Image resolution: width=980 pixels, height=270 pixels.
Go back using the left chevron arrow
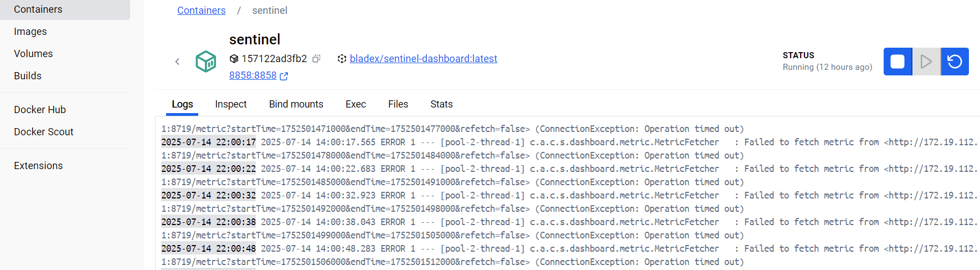(x=177, y=62)
